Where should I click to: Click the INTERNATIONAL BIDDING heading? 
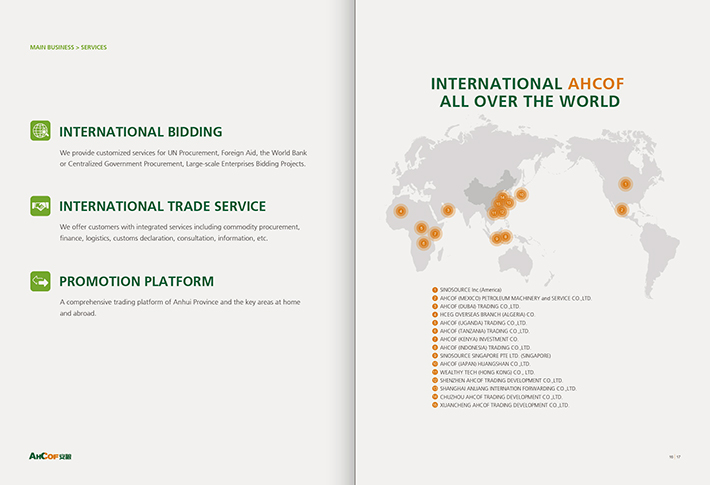(141, 131)
